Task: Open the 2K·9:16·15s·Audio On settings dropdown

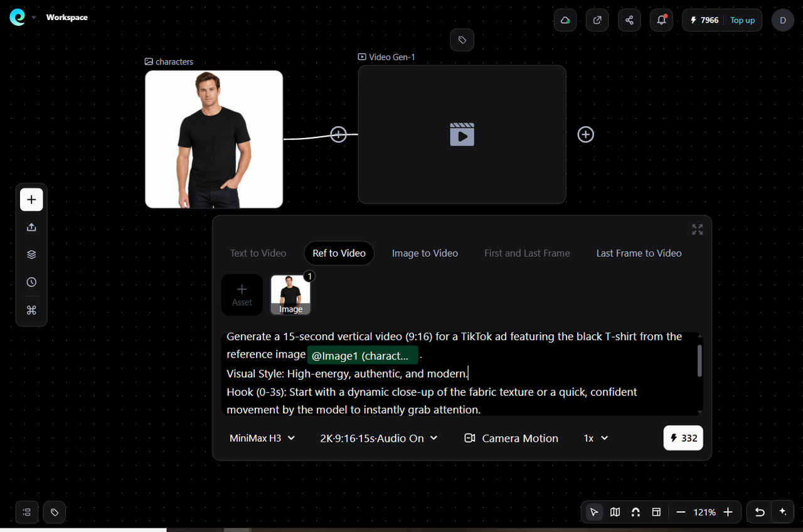Action: pos(379,439)
